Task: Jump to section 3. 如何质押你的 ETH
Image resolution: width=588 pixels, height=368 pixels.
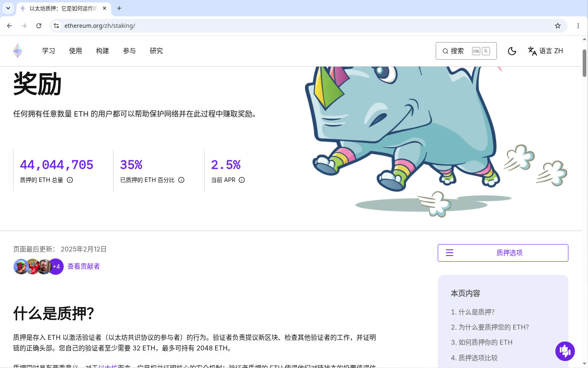Action: click(x=482, y=342)
